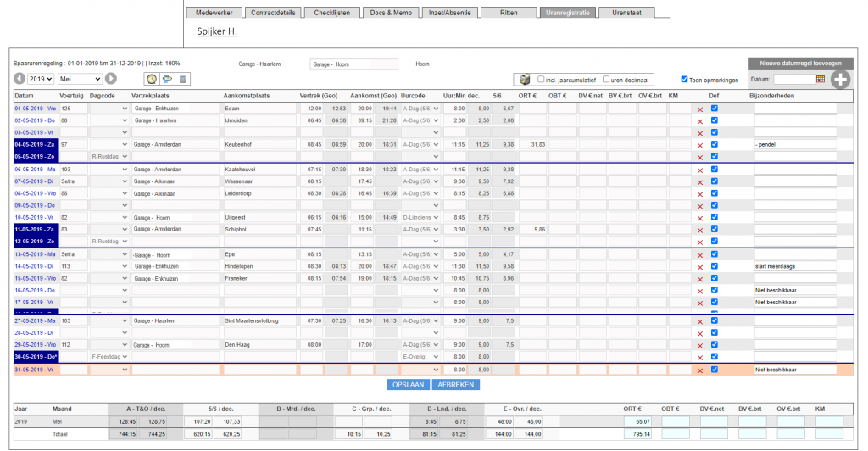Open the month dropdown showing Mei

point(80,79)
